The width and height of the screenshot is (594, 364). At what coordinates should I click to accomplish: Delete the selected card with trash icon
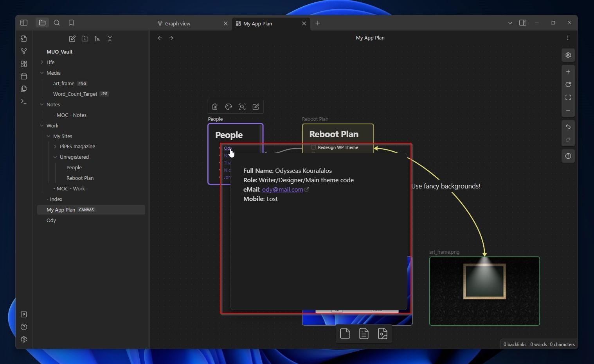tap(215, 107)
